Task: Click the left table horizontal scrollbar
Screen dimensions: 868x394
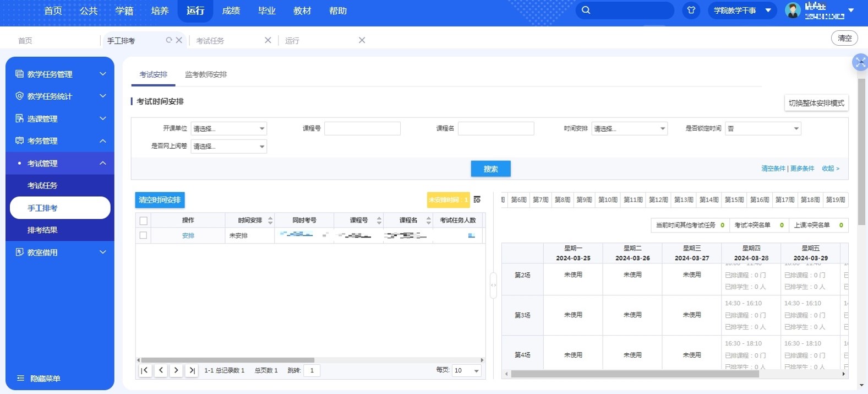Action: [x=227, y=360]
